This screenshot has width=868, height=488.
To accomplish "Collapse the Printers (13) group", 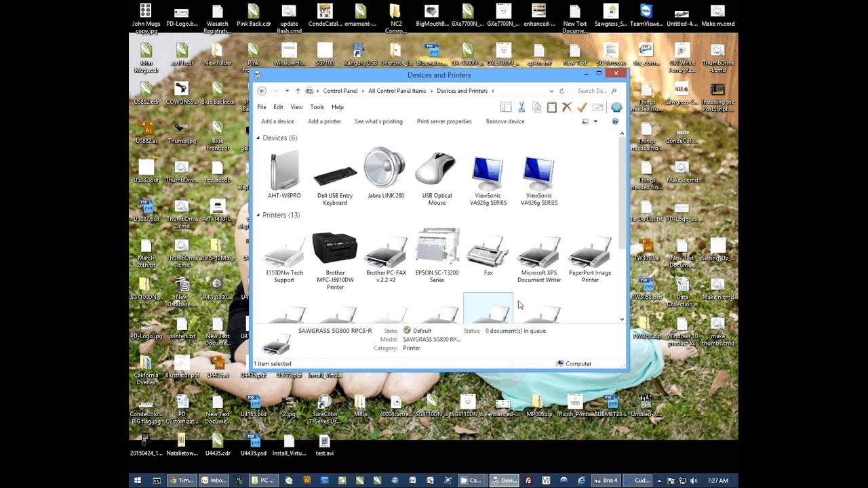I will (258, 216).
